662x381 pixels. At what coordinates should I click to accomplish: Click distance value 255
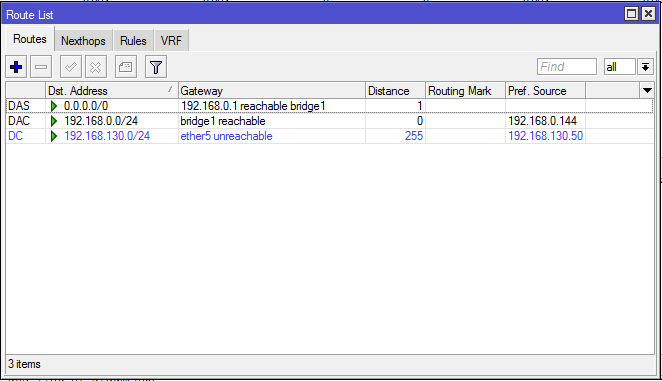tap(413, 136)
